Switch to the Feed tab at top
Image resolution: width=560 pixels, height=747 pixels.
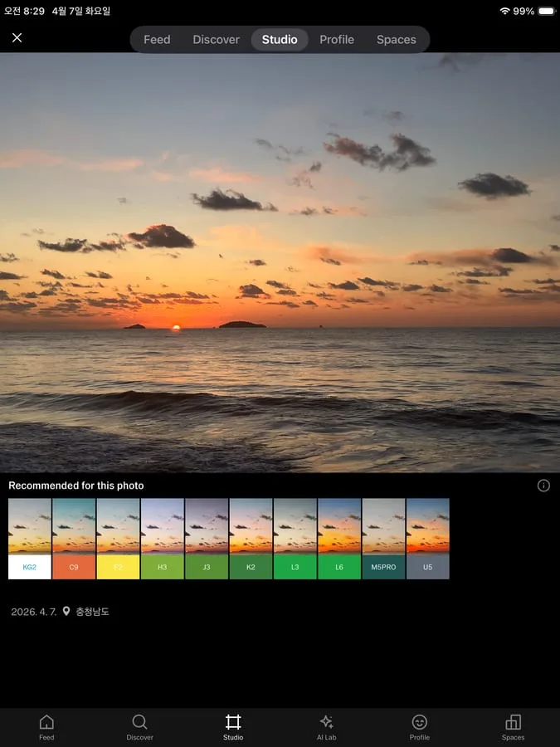click(x=157, y=39)
